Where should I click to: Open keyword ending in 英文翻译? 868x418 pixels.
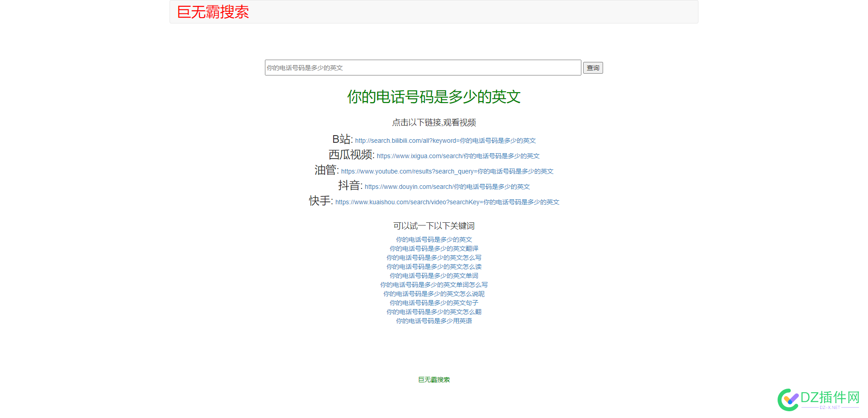click(x=434, y=249)
